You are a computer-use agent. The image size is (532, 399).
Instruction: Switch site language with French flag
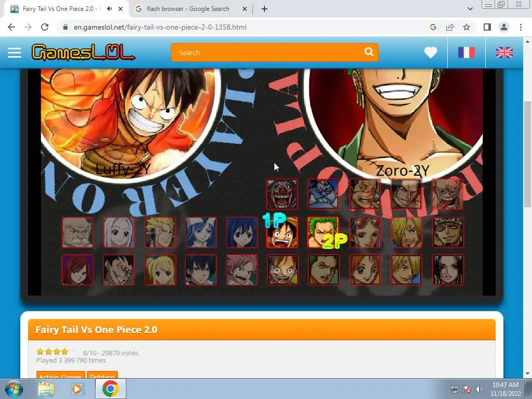click(466, 52)
